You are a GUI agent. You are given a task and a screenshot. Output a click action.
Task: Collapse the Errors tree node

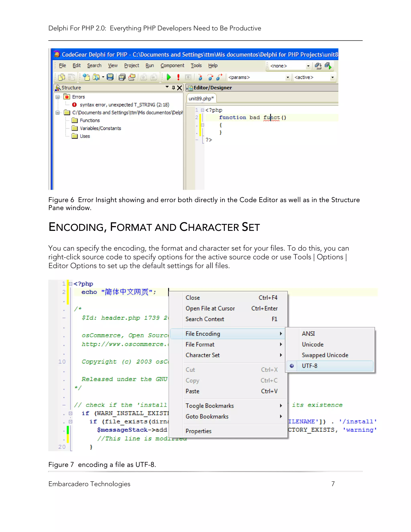(x=57, y=97)
